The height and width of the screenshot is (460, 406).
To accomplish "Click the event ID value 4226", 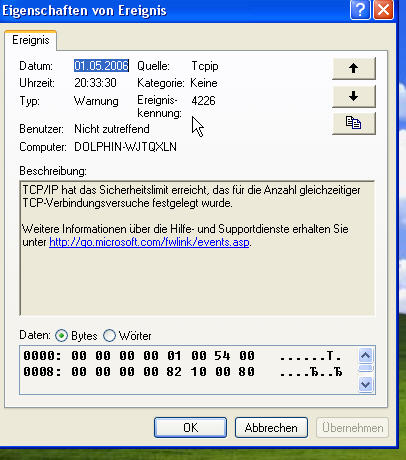I will [203, 101].
